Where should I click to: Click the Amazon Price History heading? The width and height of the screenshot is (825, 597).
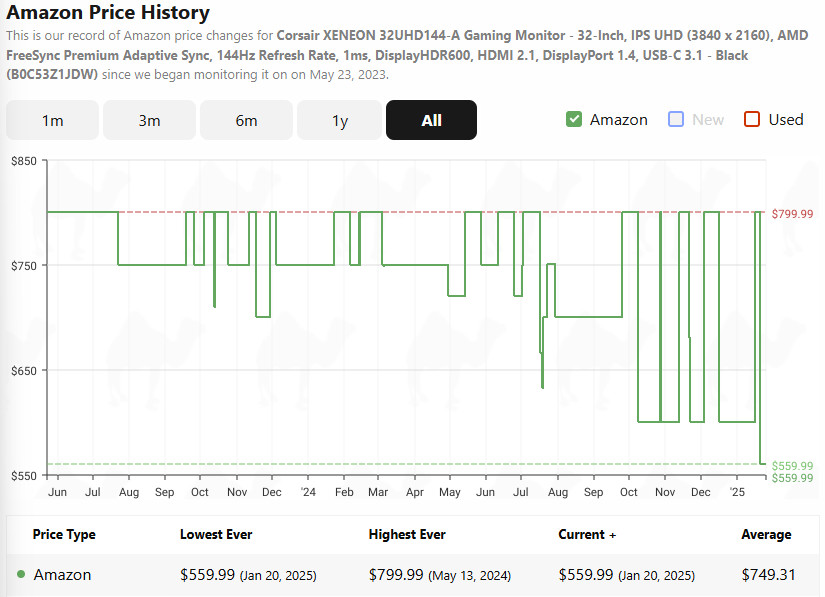(108, 13)
